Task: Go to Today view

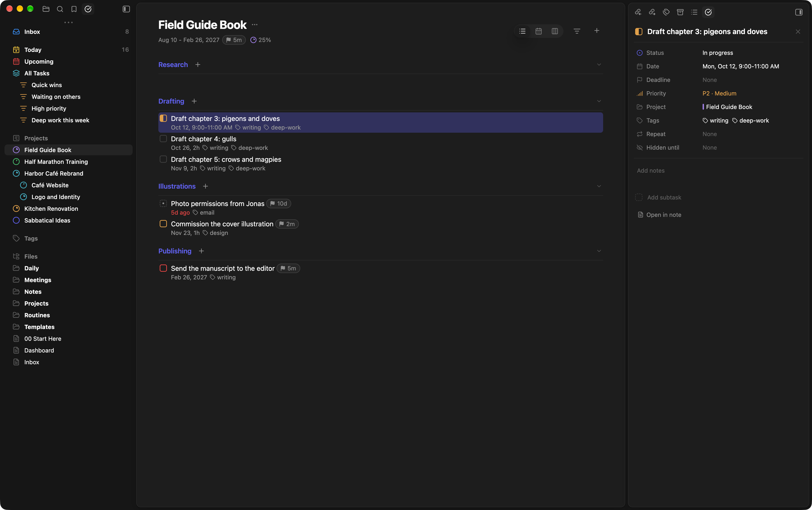Action: pyautogui.click(x=68, y=50)
